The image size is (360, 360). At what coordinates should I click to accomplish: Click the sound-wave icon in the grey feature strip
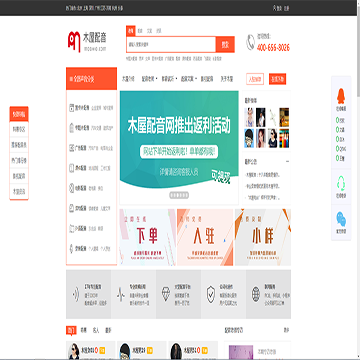(x=76, y=294)
